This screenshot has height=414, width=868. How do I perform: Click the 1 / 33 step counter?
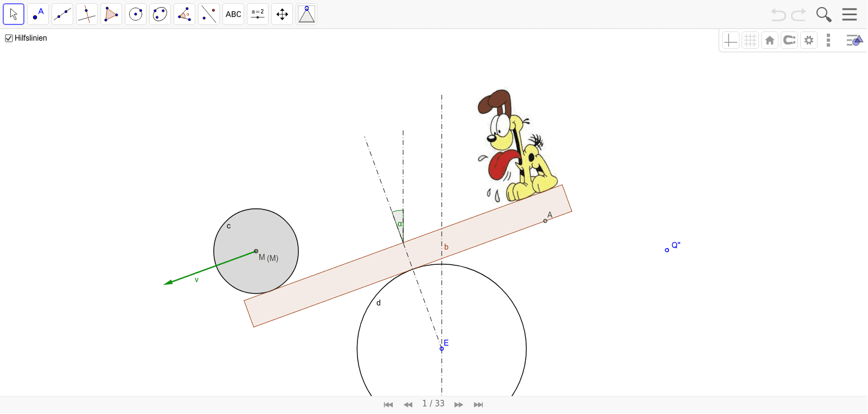click(433, 404)
